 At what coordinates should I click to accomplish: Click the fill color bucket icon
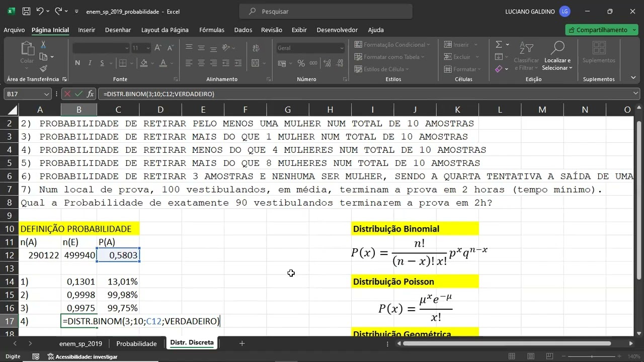(144, 63)
